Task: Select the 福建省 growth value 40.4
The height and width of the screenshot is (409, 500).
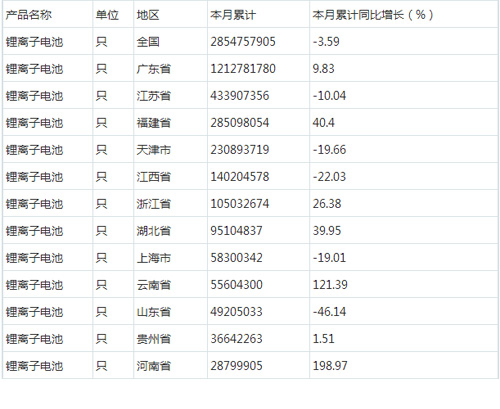Action: click(x=323, y=123)
